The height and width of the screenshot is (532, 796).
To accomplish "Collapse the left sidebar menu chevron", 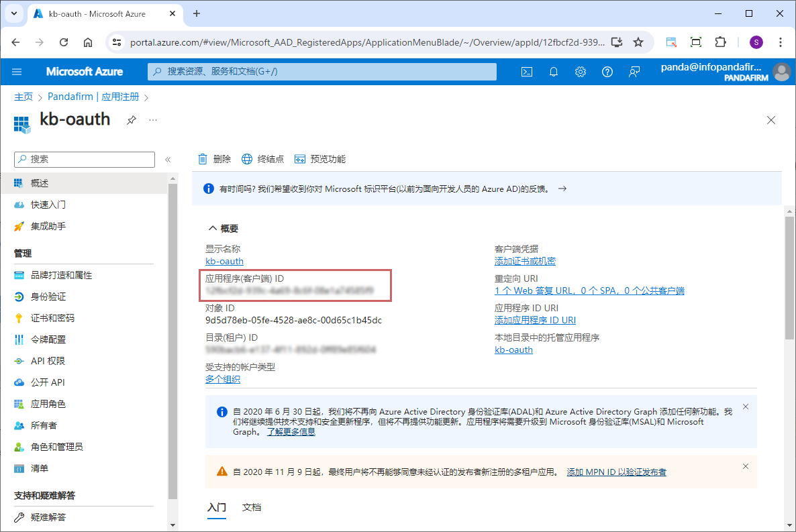I will (x=168, y=160).
